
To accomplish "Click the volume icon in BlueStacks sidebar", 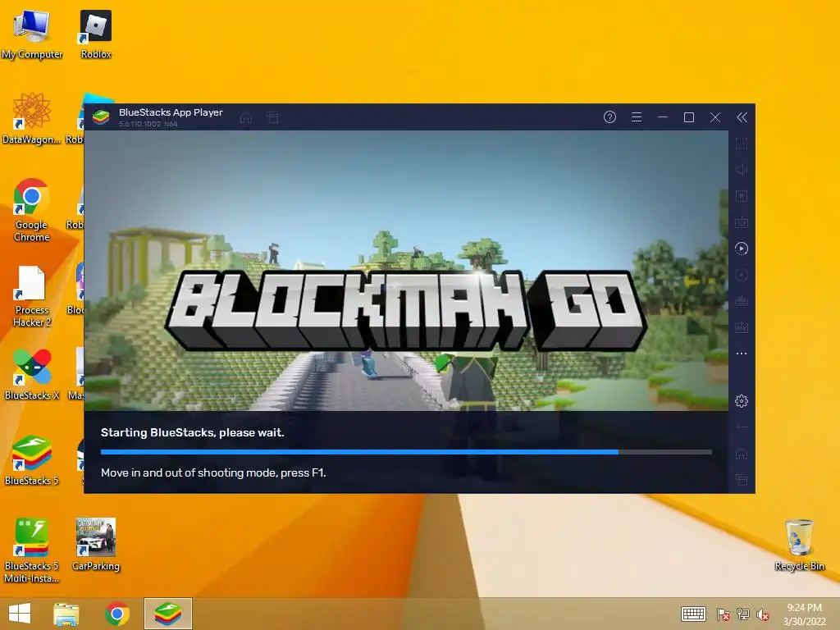I will point(742,170).
